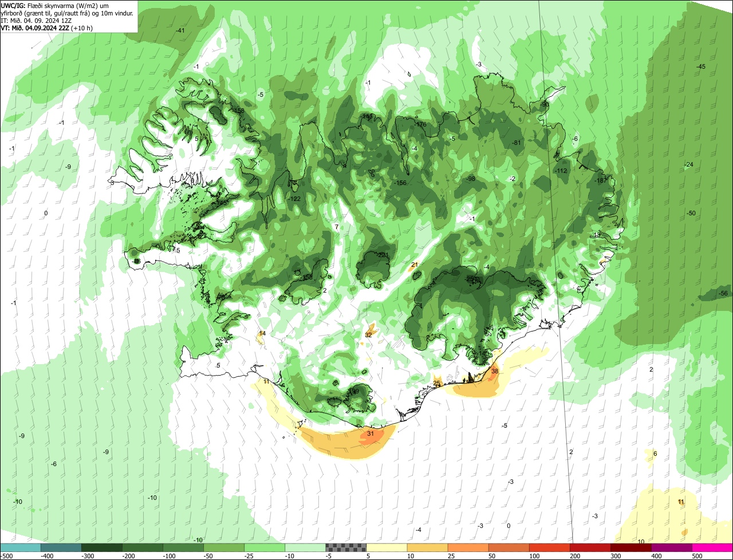Click the -45 value over the eastern sea
The height and width of the screenshot is (560, 733).
click(x=701, y=67)
